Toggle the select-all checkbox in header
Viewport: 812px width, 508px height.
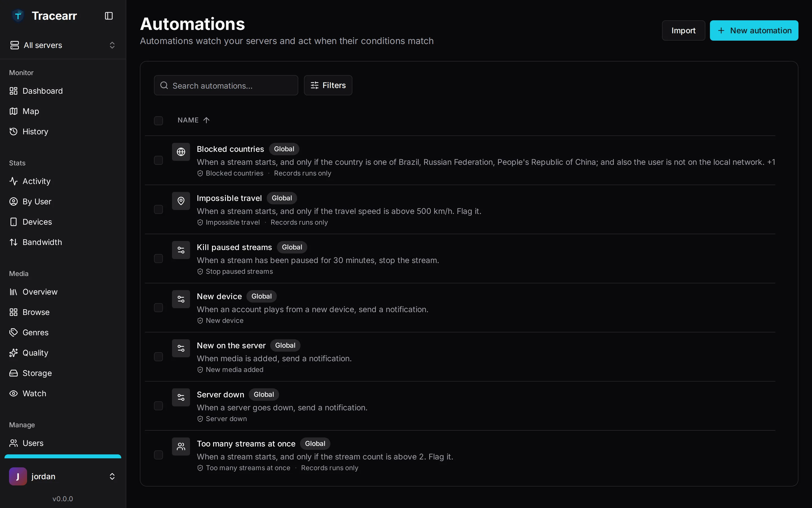point(158,121)
